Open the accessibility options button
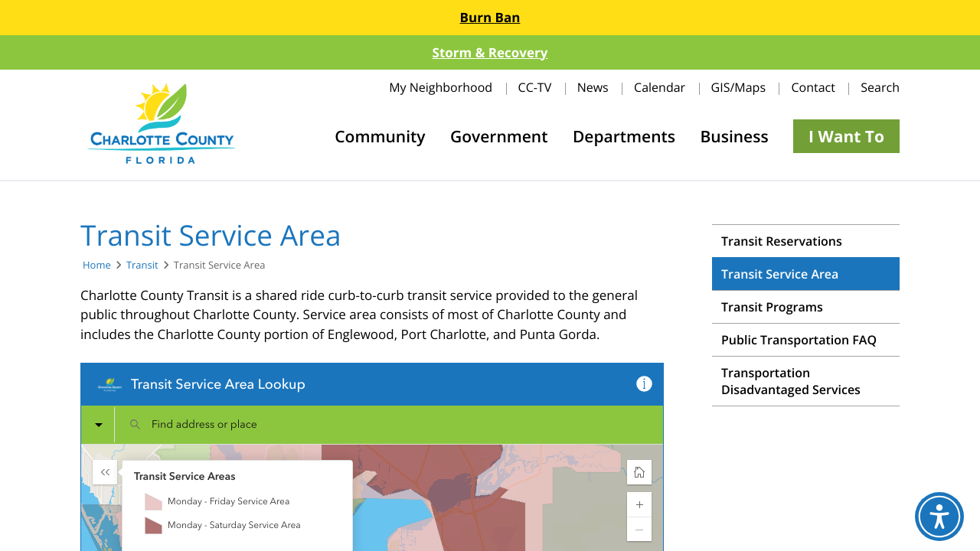Viewport: 980px width, 551px height. pyautogui.click(x=939, y=517)
